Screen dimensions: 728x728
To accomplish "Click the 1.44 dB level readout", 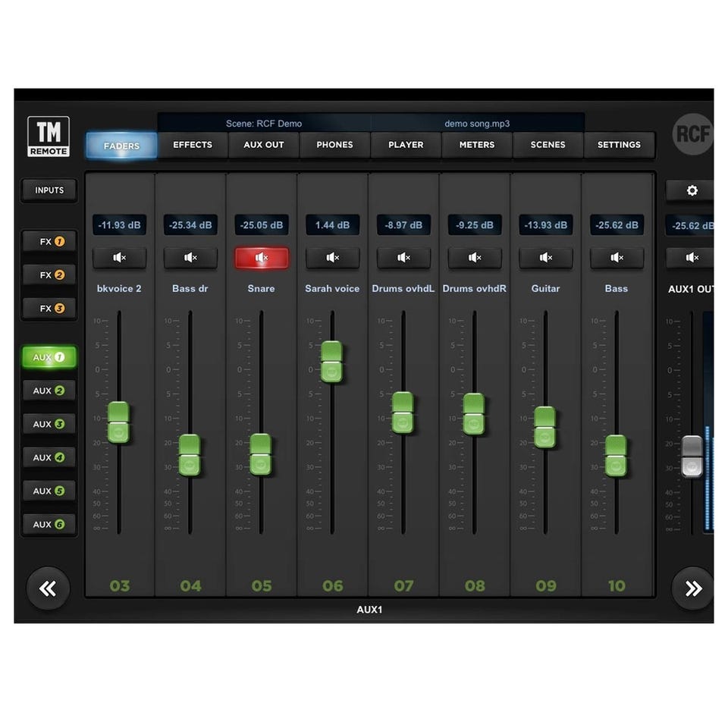I will tap(332, 225).
